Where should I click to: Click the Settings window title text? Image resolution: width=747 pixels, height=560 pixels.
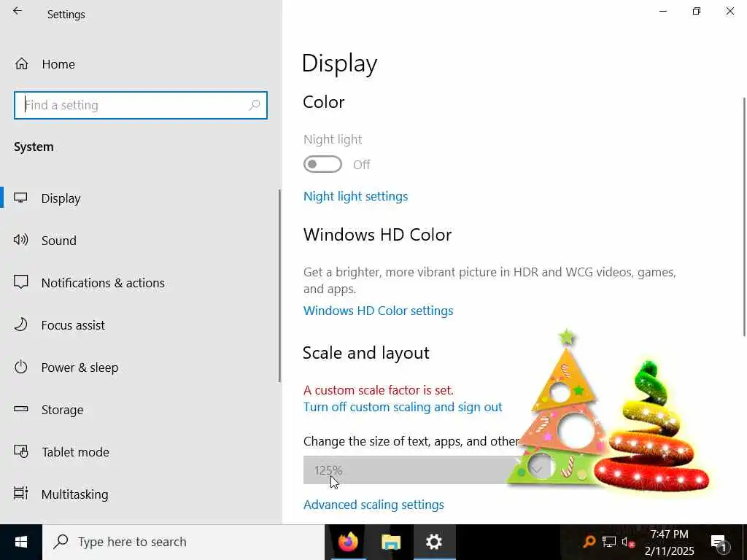click(x=66, y=15)
